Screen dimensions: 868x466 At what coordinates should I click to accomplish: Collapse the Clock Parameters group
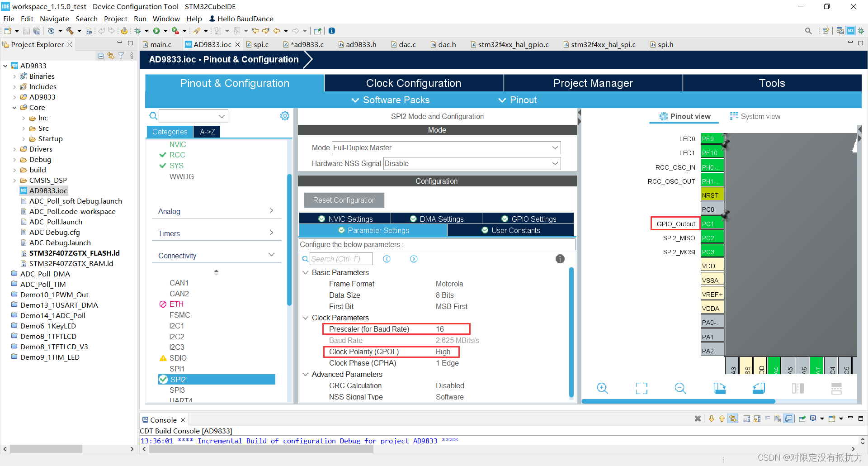coord(306,318)
